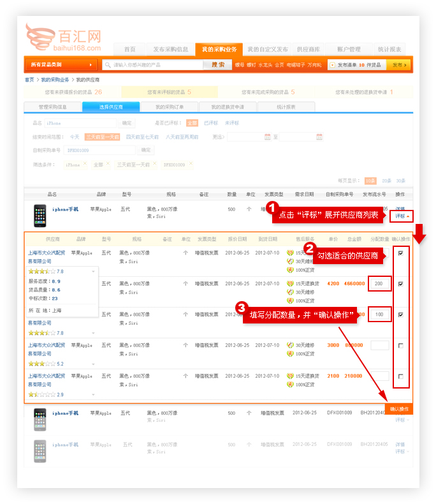Uncheck the first supplier's confirm checkbox
The width and height of the screenshot is (436, 504).
[x=400, y=253]
